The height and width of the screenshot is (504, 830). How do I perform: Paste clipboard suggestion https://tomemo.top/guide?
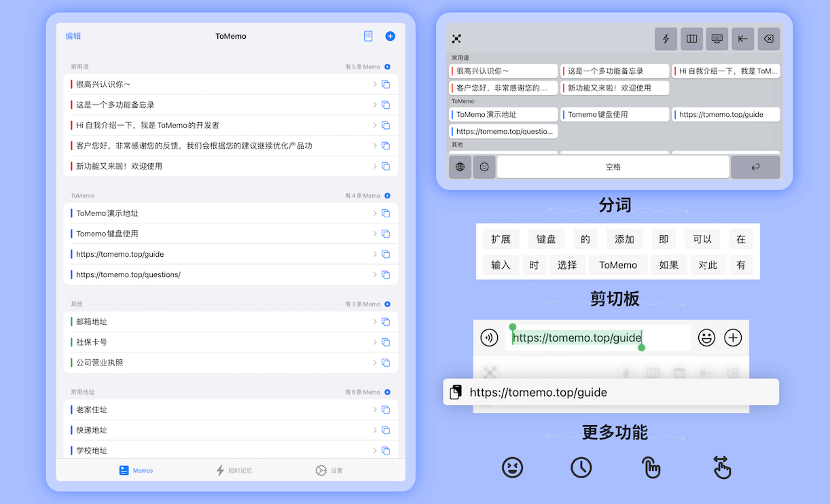pos(611,392)
